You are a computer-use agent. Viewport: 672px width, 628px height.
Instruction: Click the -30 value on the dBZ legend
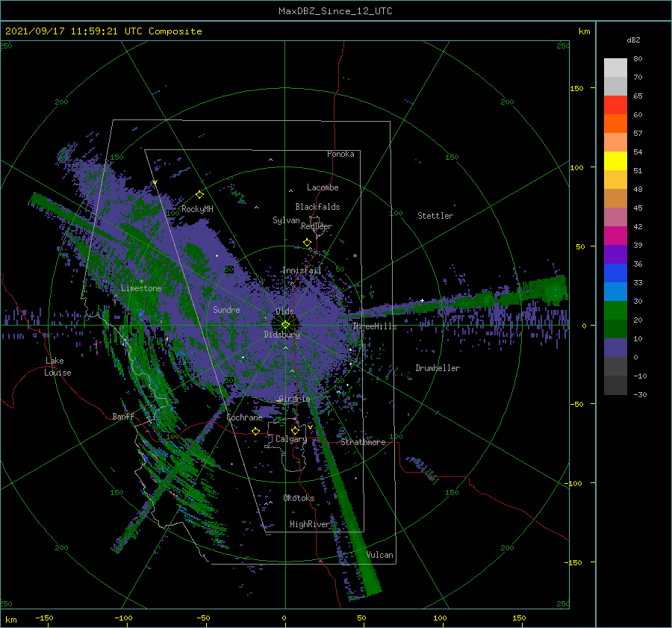click(x=640, y=394)
